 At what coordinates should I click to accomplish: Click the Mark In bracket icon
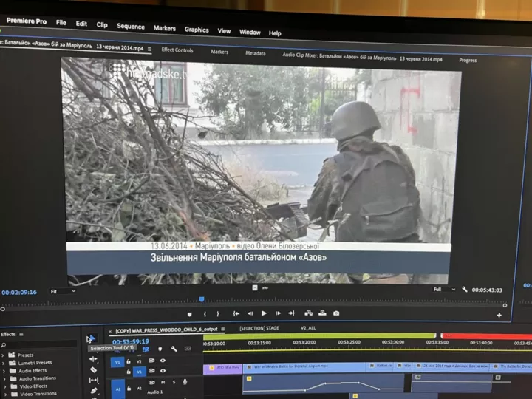point(204,313)
